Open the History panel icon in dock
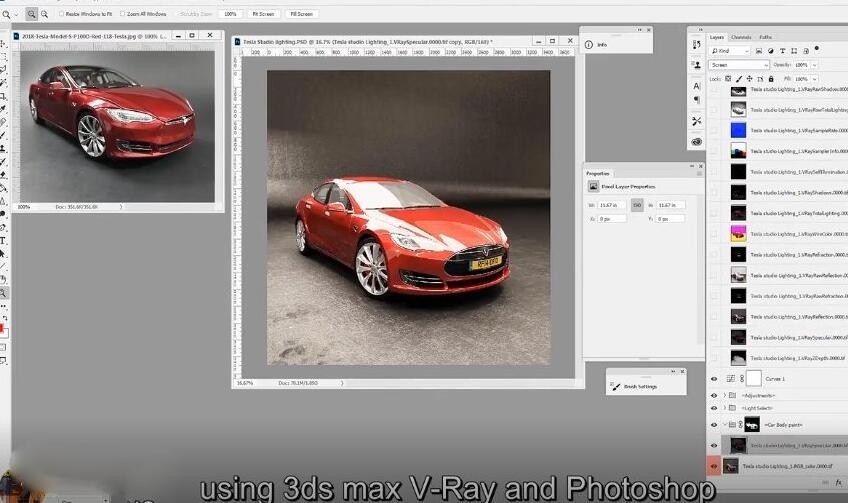This screenshot has height=503, width=848. (697, 45)
